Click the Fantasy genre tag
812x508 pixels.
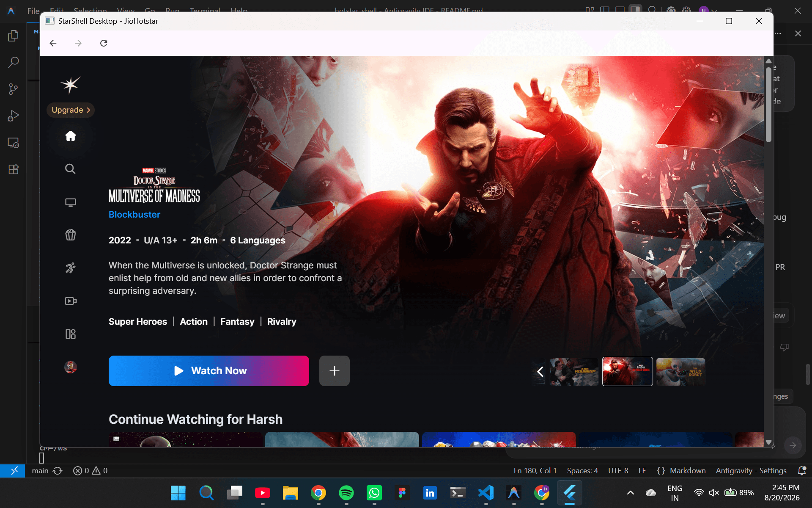tap(237, 322)
